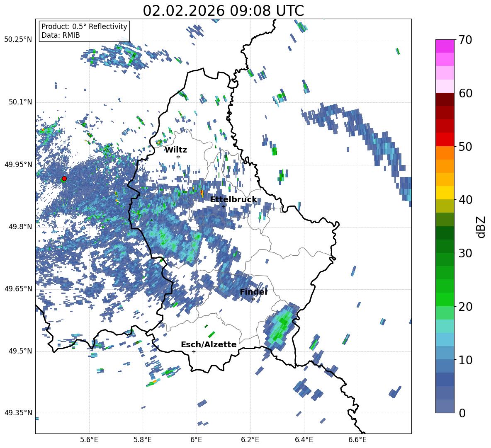Screen dimensions: 491x448
Task: Click the magenta top colorbar segment
Action: 445,46
